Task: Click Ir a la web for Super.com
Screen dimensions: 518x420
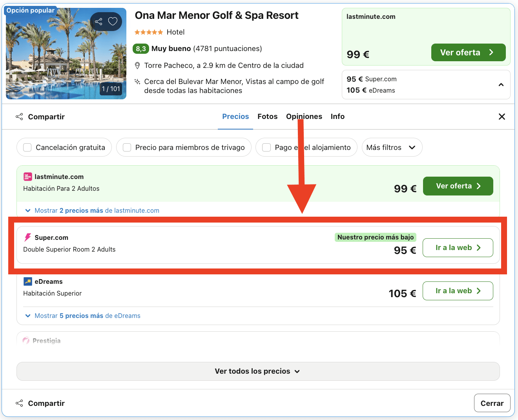Action: click(x=458, y=248)
